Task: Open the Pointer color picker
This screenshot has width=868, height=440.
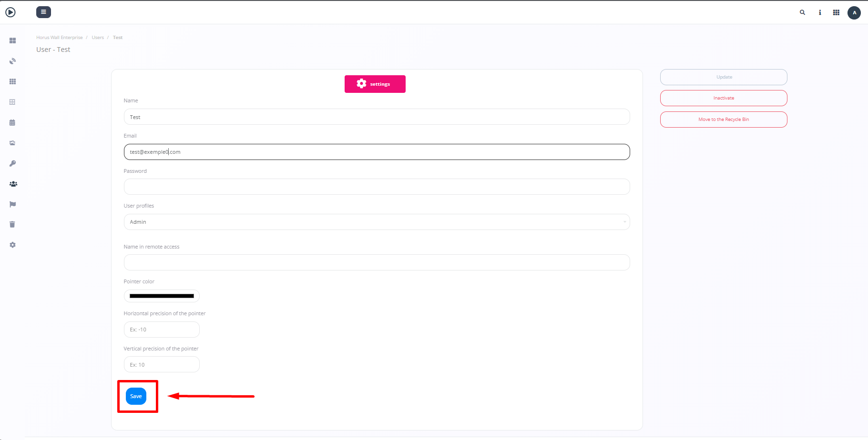Action: coord(162,296)
